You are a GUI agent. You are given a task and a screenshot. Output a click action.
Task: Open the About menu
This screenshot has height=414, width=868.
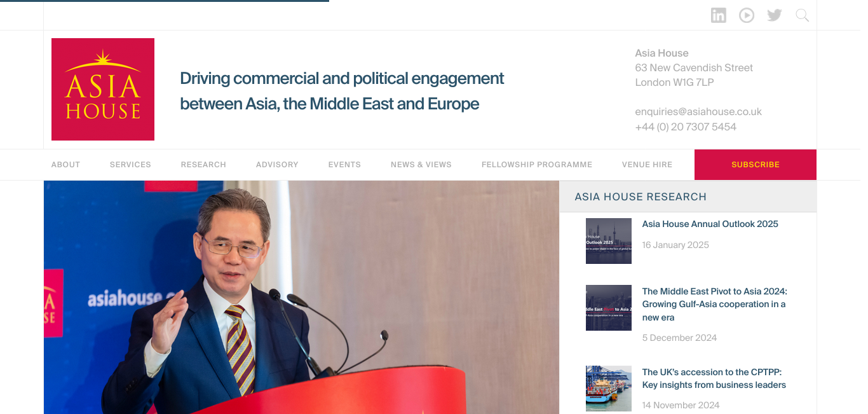[x=65, y=165]
